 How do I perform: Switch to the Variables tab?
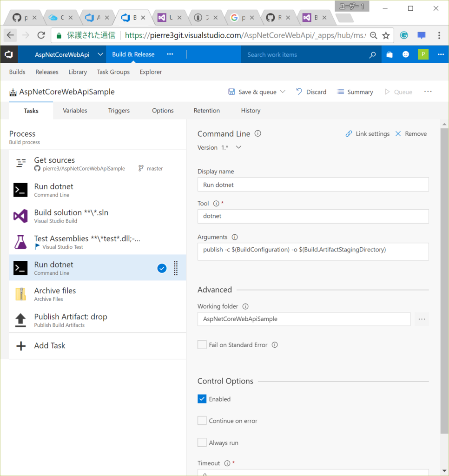[75, 111]
